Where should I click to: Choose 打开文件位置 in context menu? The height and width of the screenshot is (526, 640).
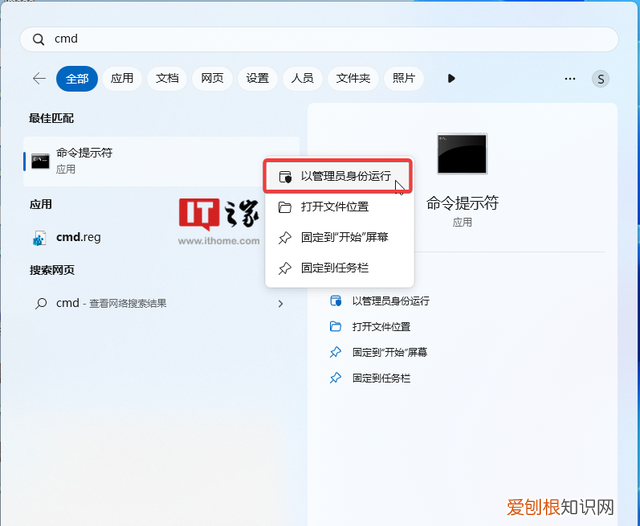point(340,207)
